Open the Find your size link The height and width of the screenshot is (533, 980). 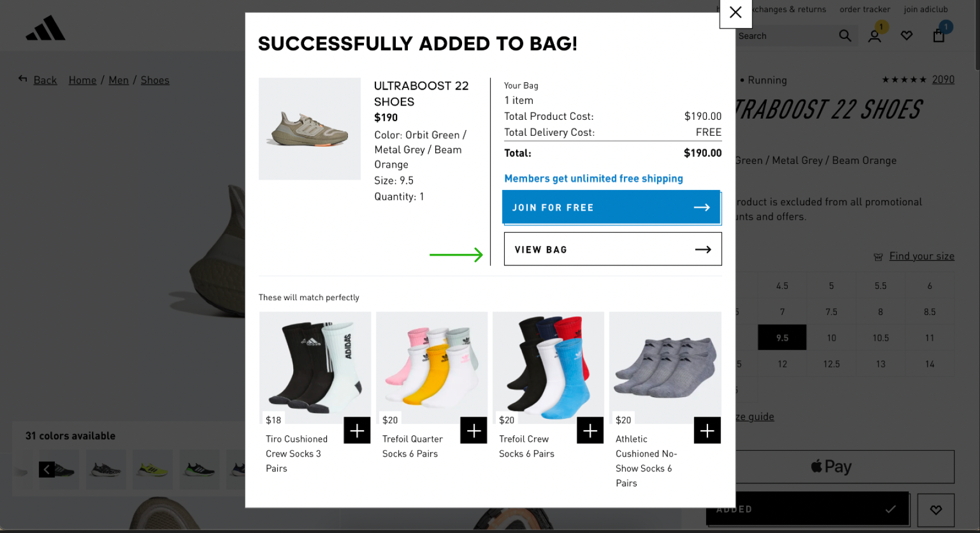click(x=921, y=256)
